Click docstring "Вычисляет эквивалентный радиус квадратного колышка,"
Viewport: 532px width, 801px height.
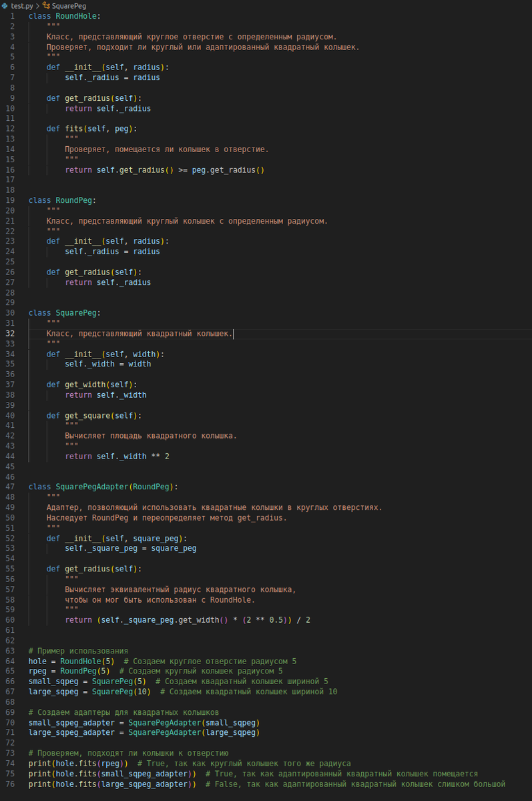pyautogui.click(x=180, y=590)
